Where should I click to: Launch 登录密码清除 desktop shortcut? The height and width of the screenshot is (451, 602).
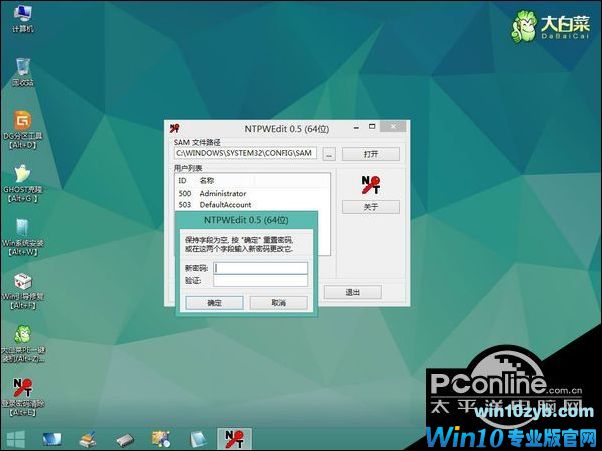tap(23, 397)
